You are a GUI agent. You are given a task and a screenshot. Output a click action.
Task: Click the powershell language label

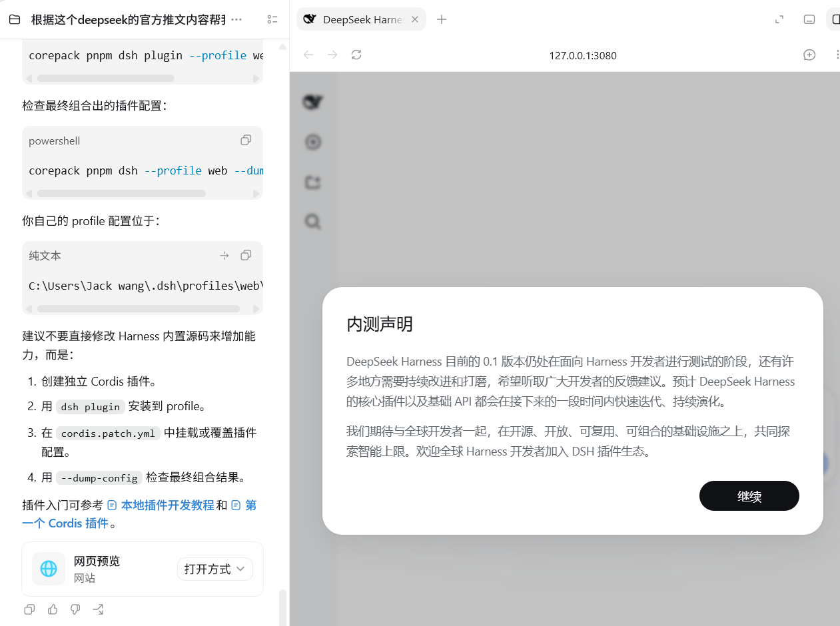(55, 141)
